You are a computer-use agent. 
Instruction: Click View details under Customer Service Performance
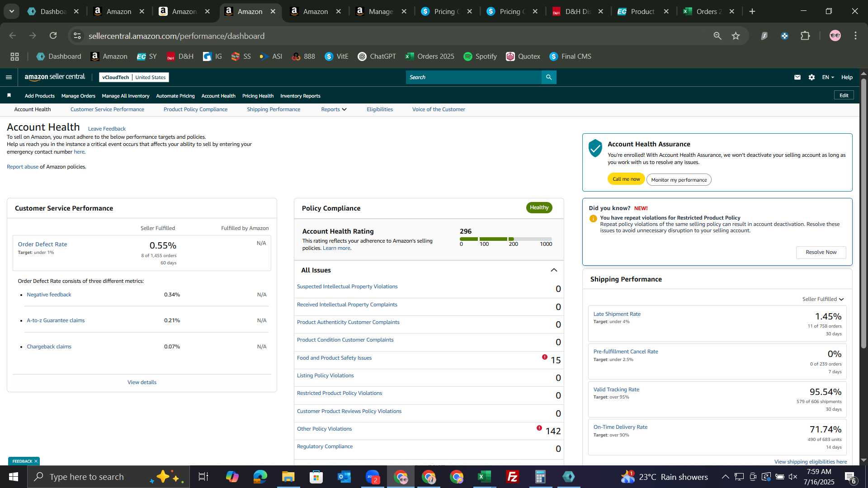click(x=142, y=382)
